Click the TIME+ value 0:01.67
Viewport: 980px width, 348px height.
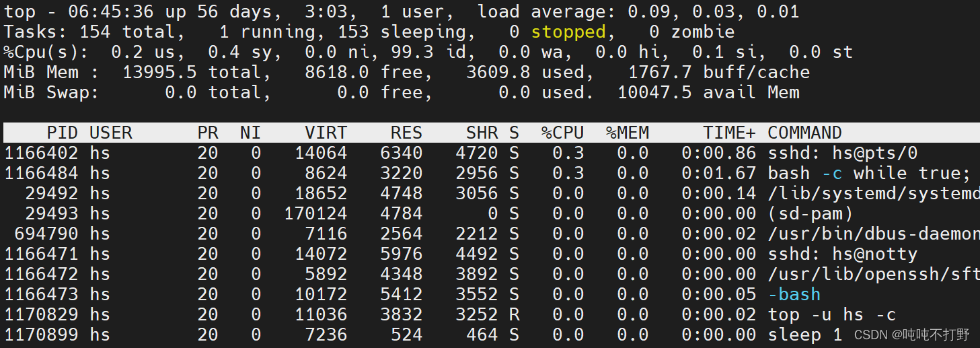[719, 173]
